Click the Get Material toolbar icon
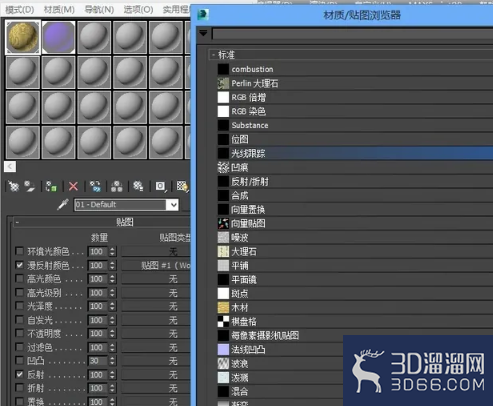Viewport: 493px width, 406px height. click(14, 186)
